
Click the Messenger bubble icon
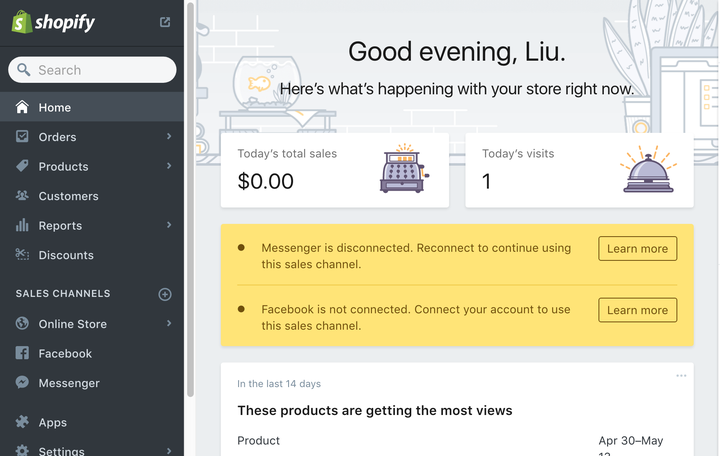[22, 382]
